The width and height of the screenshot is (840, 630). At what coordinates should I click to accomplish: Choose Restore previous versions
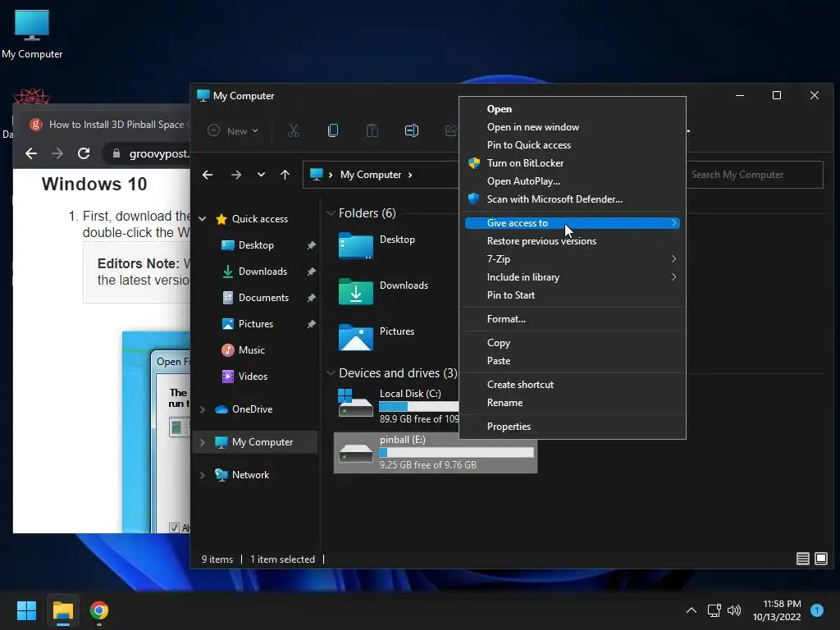click(x=573, y=241)
